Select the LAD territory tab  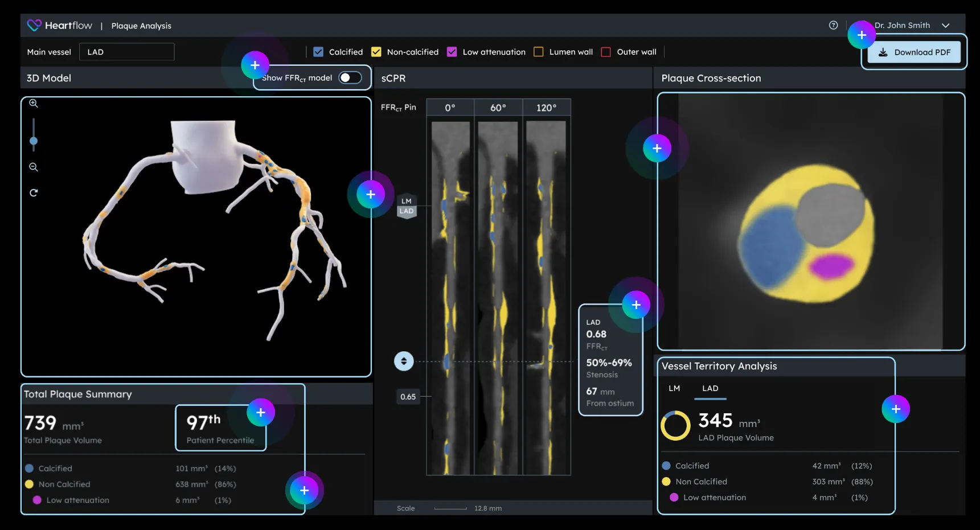(x=710, y=388)
